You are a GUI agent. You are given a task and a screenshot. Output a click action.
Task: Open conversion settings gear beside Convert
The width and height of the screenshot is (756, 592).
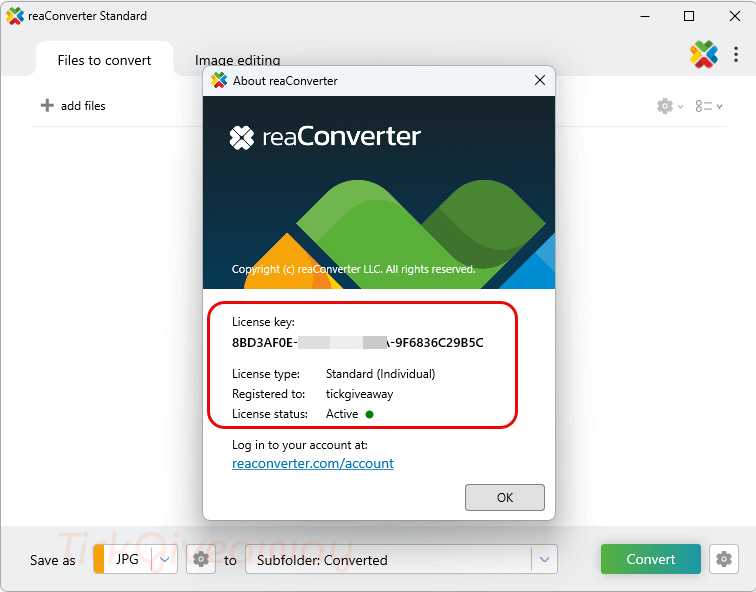tap(724, 559)
